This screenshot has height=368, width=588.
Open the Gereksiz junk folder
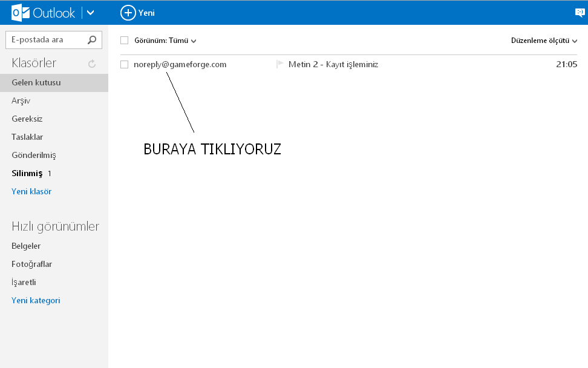pos(27,119)
